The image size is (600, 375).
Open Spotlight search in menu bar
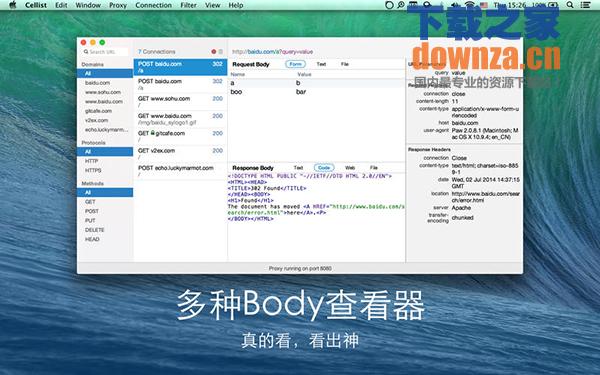pos(570,5)
